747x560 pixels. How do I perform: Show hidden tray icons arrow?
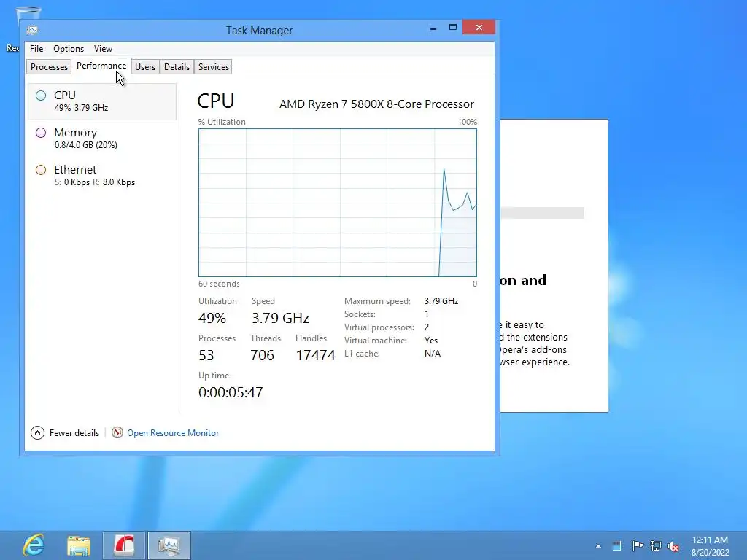[598, 546]
